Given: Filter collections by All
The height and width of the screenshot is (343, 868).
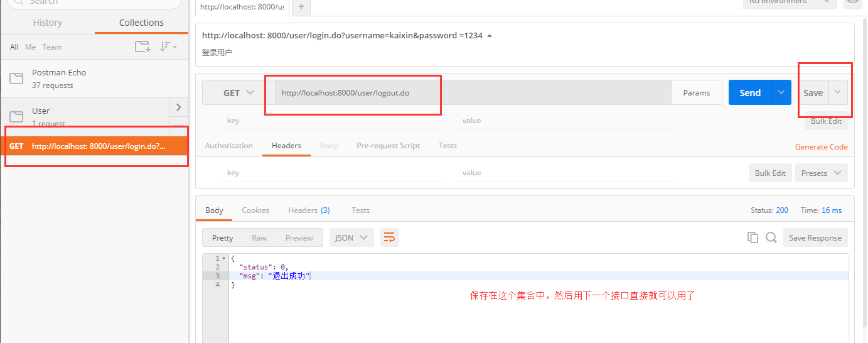Looking at the screenshot, I should [14, 46].
